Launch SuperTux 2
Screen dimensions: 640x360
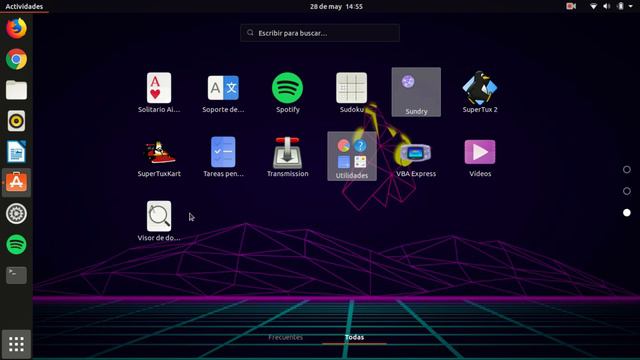tap(480, 93)
